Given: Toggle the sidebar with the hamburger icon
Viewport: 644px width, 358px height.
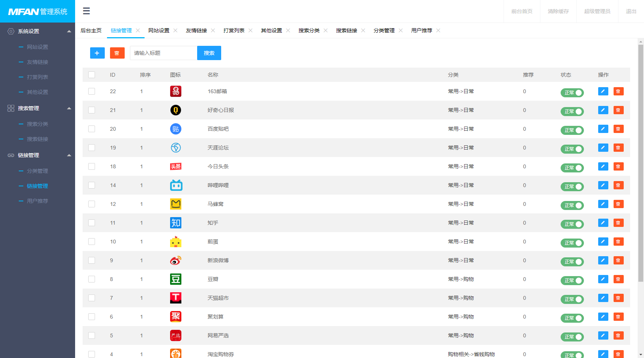Looking at the screenshot, I should pyautogui.click(x=86, y=11).
